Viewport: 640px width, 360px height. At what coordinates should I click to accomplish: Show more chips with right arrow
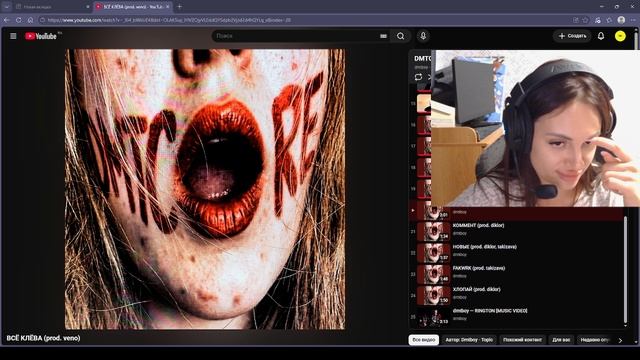pyautogui.click(x=620, y=340)
